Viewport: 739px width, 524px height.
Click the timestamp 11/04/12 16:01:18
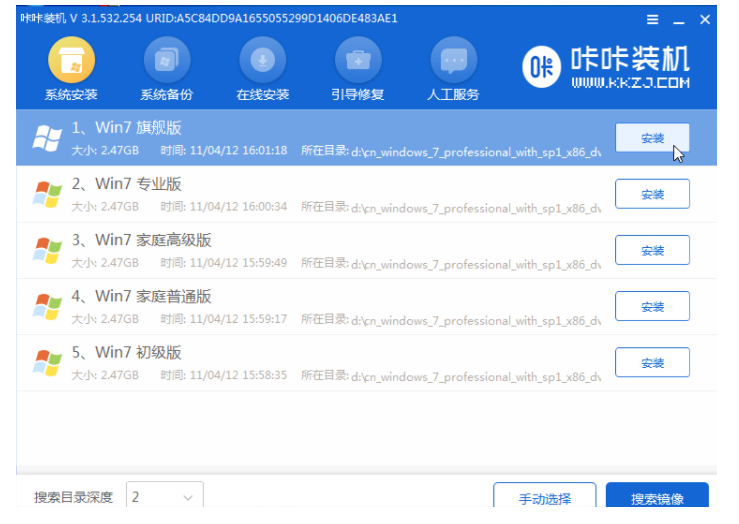(238, 150)
